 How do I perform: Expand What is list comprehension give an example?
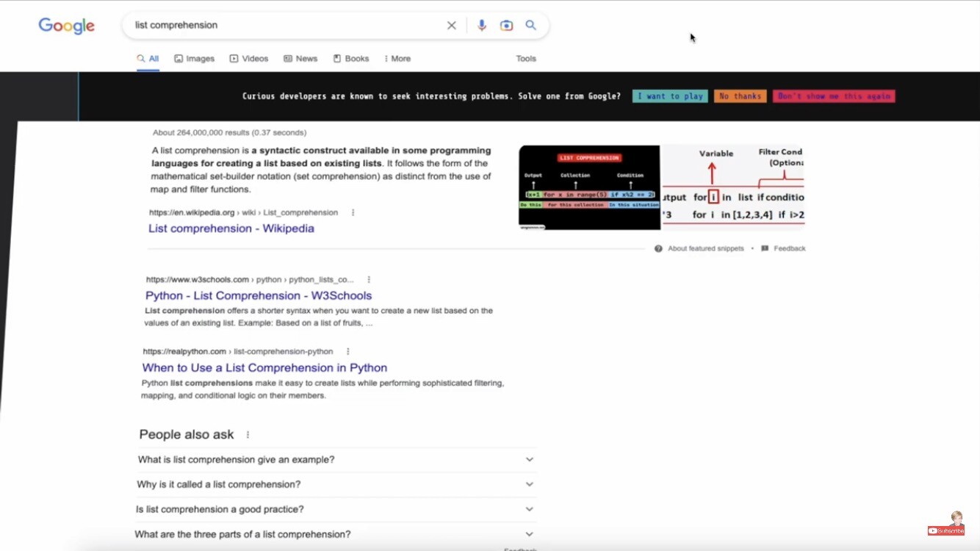pos(336,460)
